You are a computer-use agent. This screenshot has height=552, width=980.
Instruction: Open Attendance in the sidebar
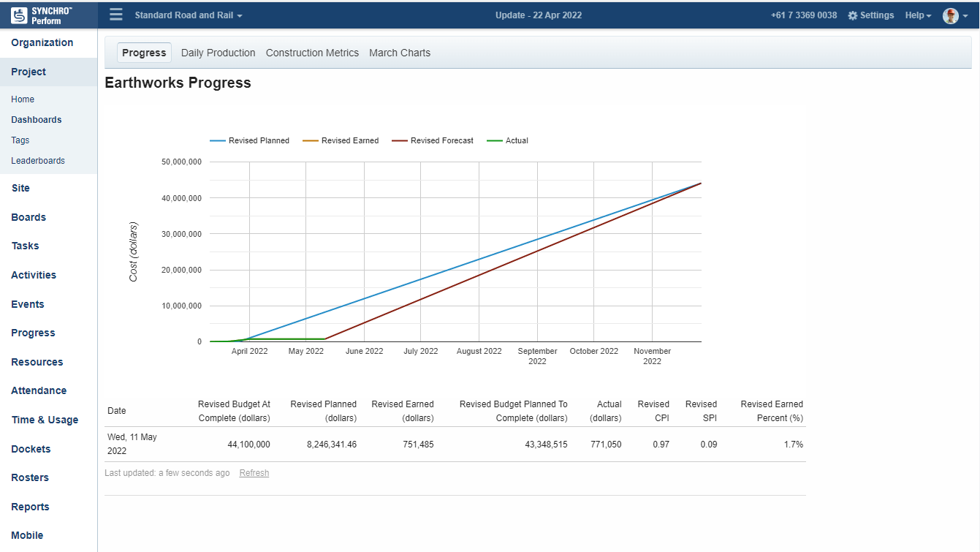pyautogui.click(x=39, y=390)
